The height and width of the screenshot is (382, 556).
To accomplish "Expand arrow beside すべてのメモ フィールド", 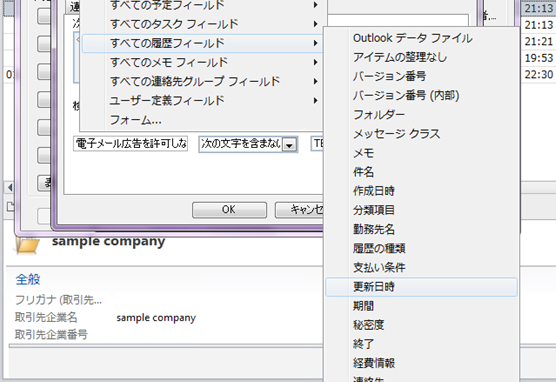I will [315, 62].
